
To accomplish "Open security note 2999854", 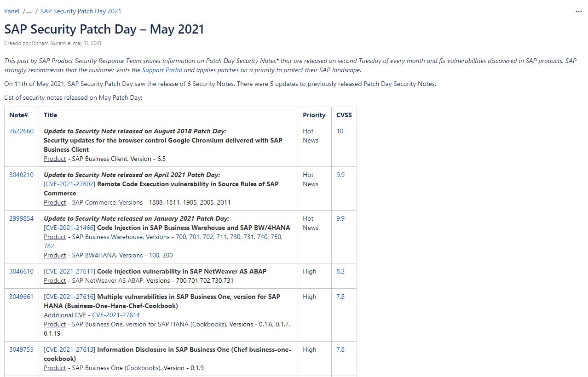I will 21,218.
